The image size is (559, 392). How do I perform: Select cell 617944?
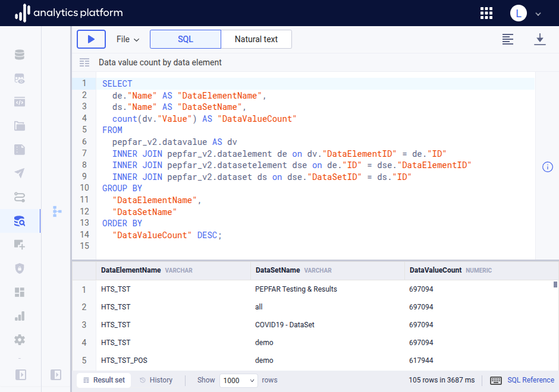pyautogui.click(x=421, y=361)
